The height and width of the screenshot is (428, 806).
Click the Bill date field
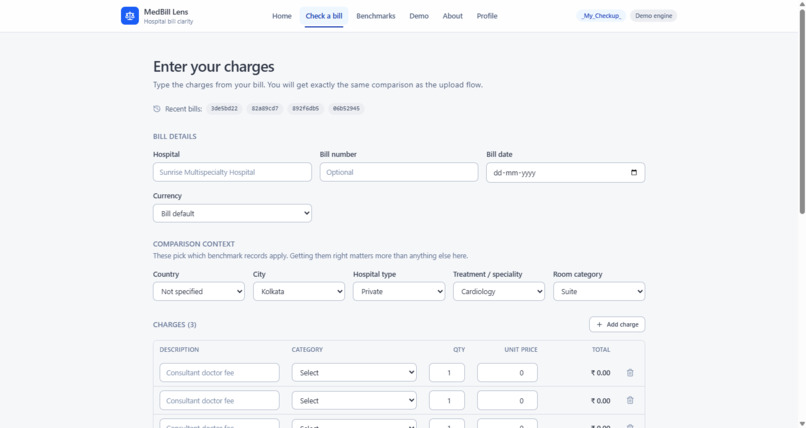coord(565,173)
